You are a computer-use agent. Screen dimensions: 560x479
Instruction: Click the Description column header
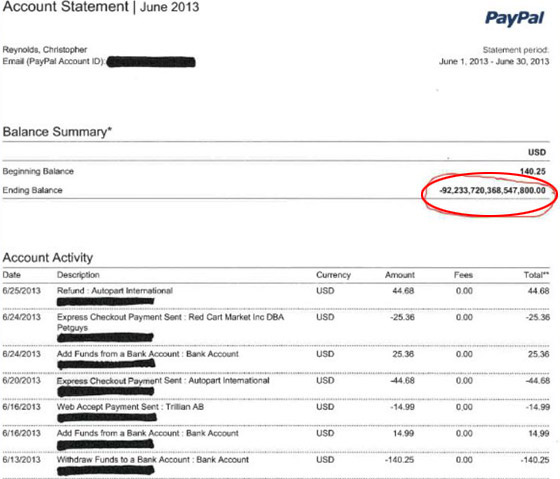coord(78,275)
